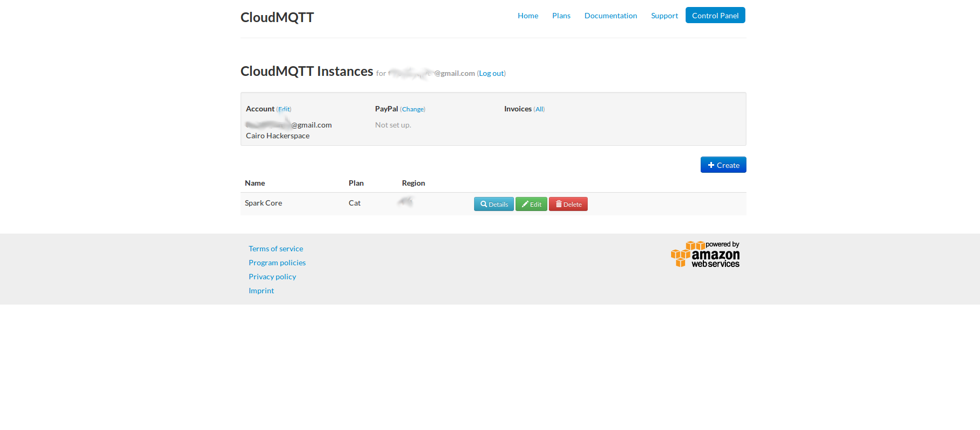The width and height of the screenshot is (980, 430).
Task: Click the CloudMQTT logo title
Action: click(277, 17)
